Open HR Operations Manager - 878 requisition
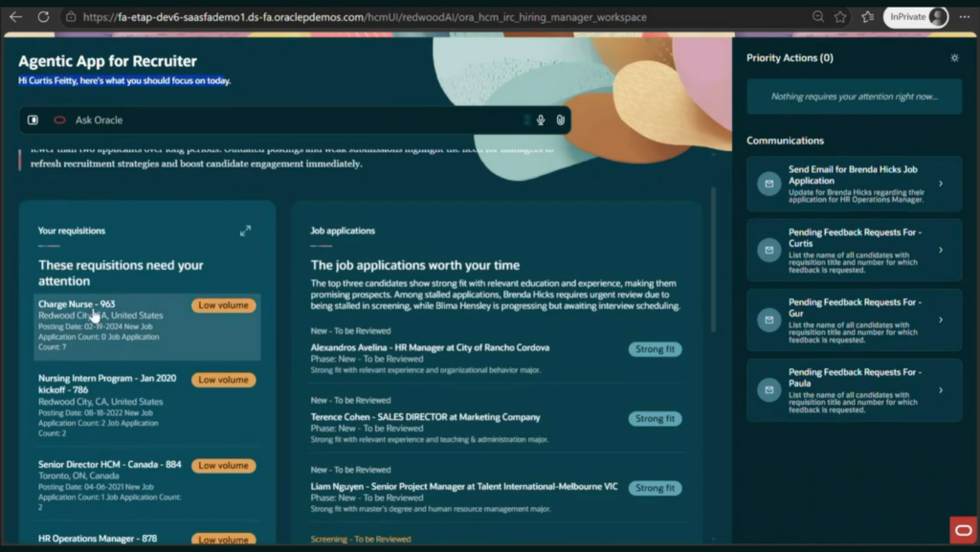 98,539
